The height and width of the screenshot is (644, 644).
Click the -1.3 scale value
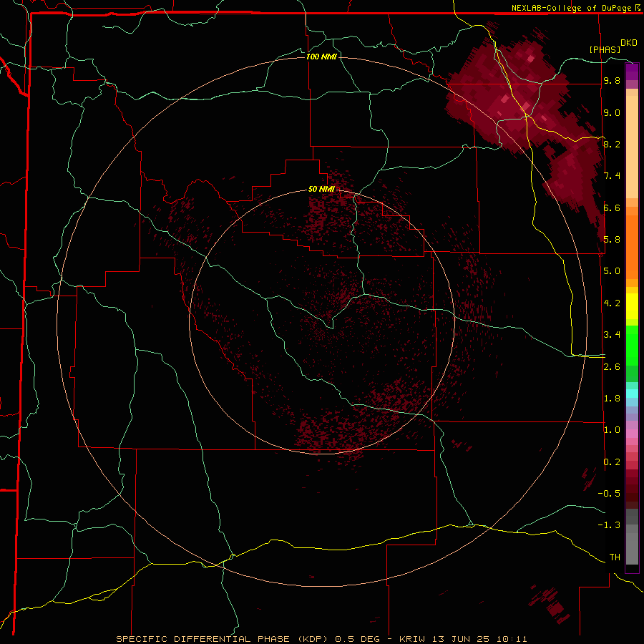coord(609,525)
